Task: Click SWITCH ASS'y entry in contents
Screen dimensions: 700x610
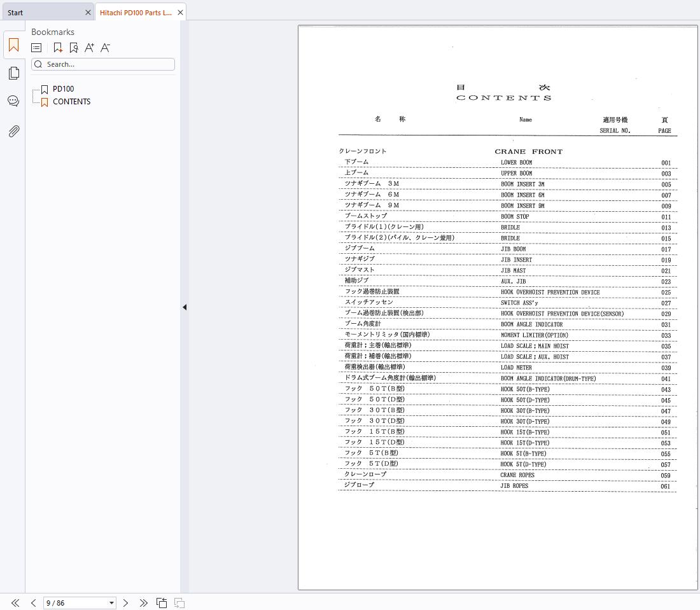Action: pos(519,303)
